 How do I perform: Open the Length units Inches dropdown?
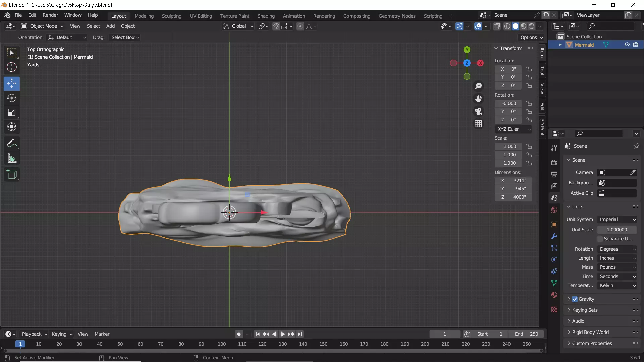point(617,258)
